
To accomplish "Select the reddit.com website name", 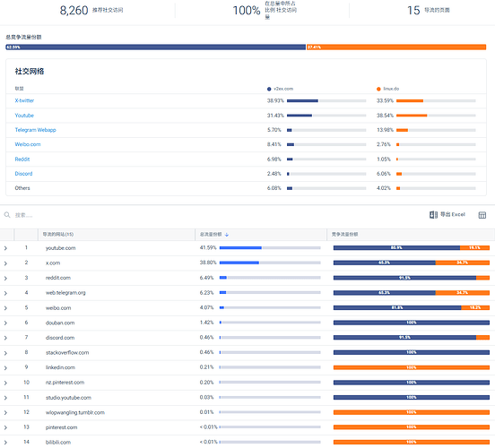I will pos(58,278).
